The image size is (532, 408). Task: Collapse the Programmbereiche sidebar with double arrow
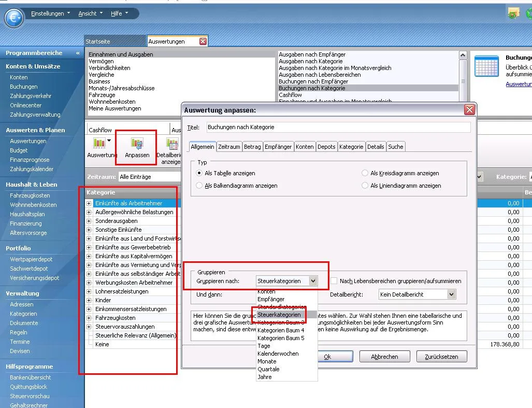[78, 53]
